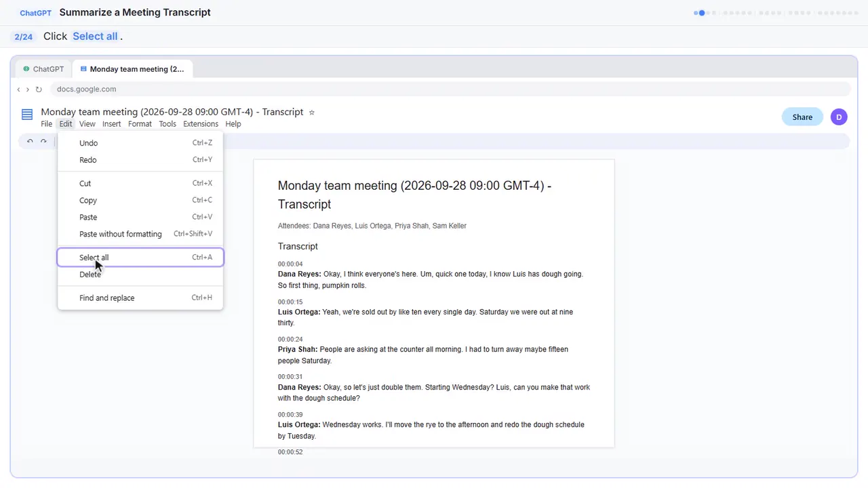Click the step progress dots indicator
Screen dimensions: 868x488
(x=776, y=12)
